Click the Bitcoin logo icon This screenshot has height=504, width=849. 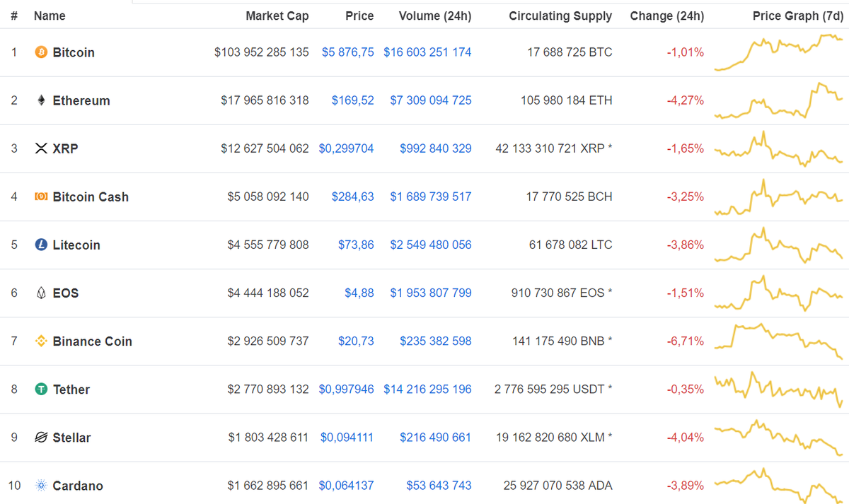click(41, 52)
